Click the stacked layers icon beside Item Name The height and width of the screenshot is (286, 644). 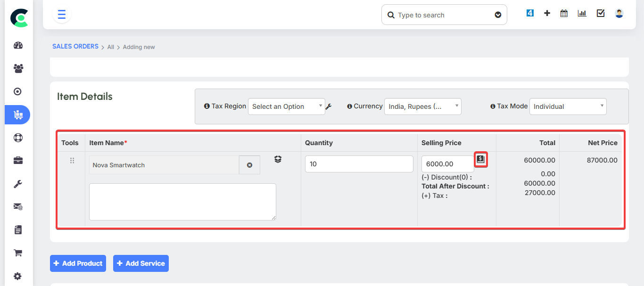(x=278, y=159)
